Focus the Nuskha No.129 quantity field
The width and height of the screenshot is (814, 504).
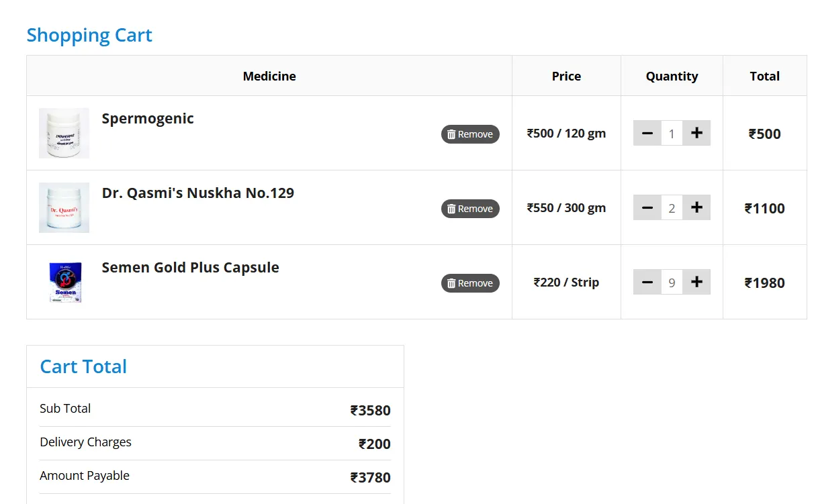672,208
